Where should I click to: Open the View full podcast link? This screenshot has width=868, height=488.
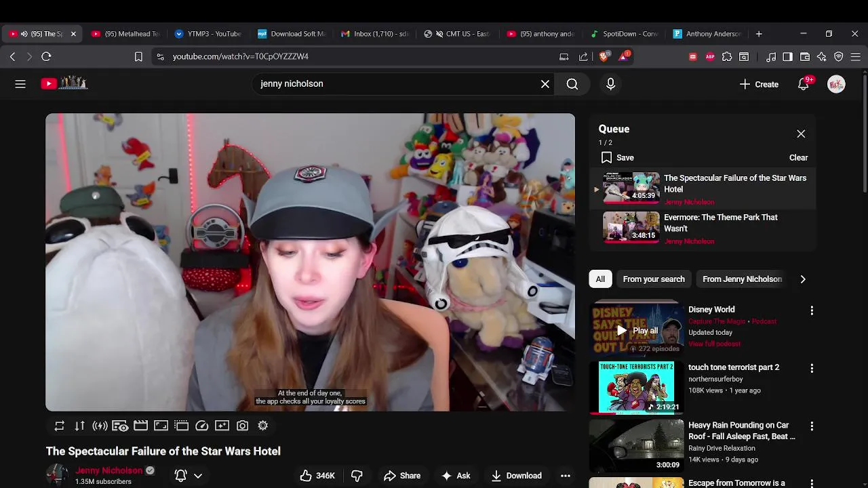pos(714,344)
